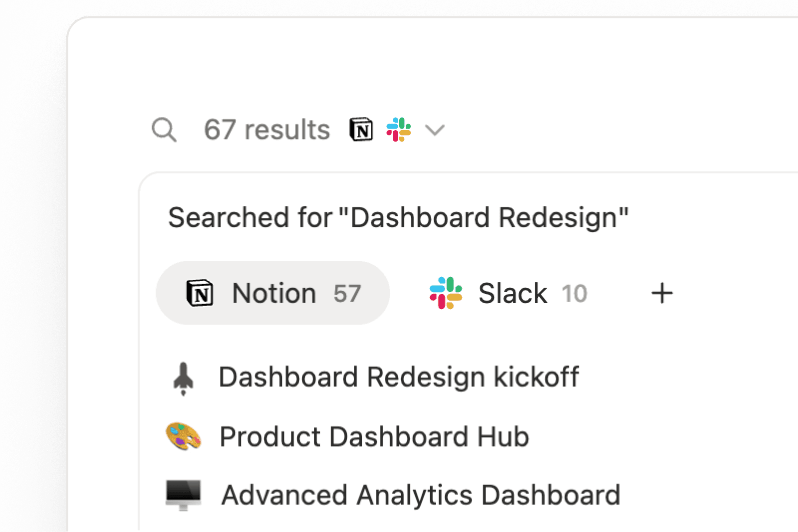Toggle the Notion source filter on or off
This screenshot has width=798, height=532.
[272, 293]
